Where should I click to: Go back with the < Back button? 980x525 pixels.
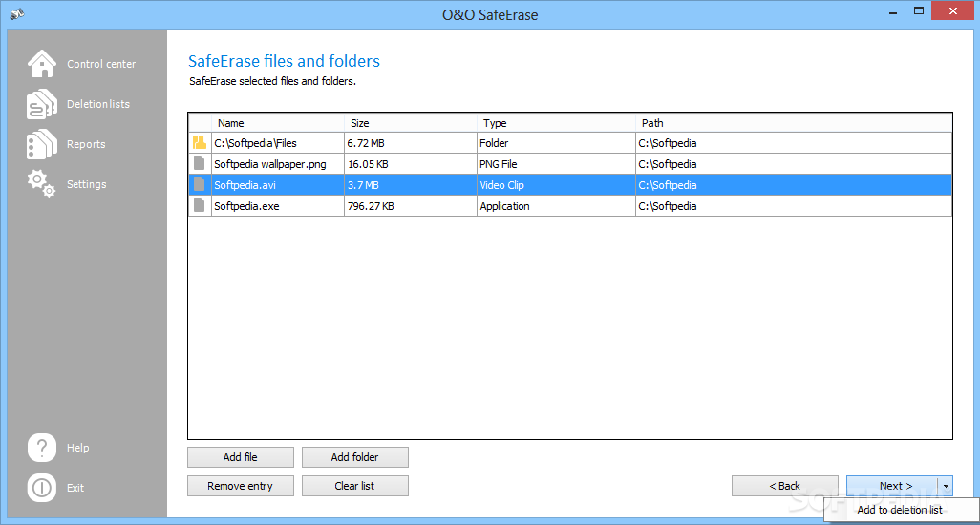[x=784, y=486]
